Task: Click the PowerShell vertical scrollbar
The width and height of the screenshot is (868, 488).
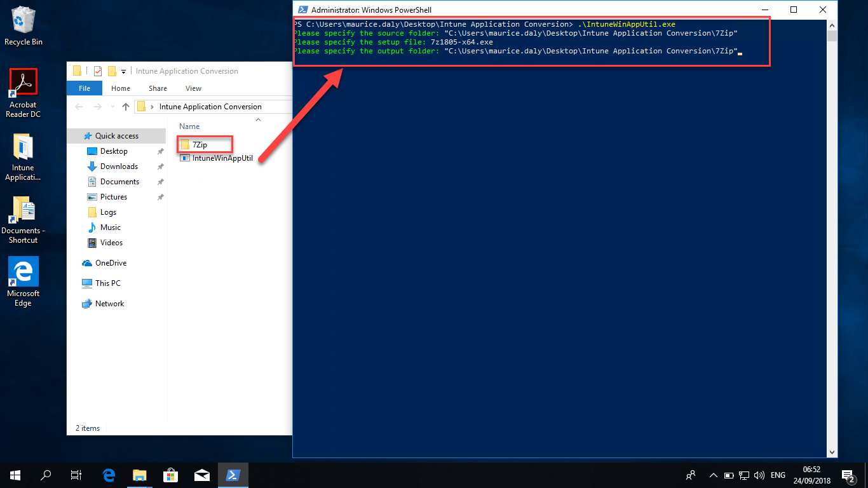Action: 832,241
